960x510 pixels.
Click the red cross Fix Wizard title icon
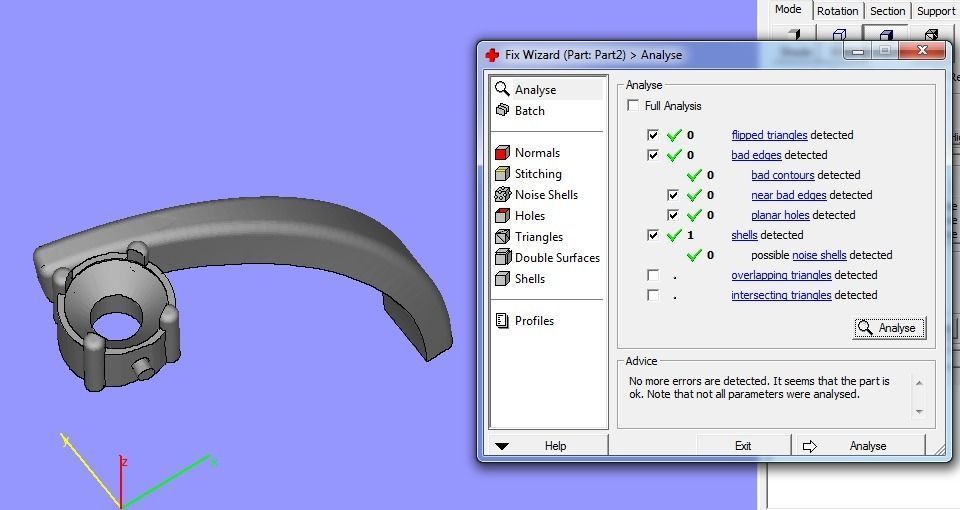click(492, 55)
